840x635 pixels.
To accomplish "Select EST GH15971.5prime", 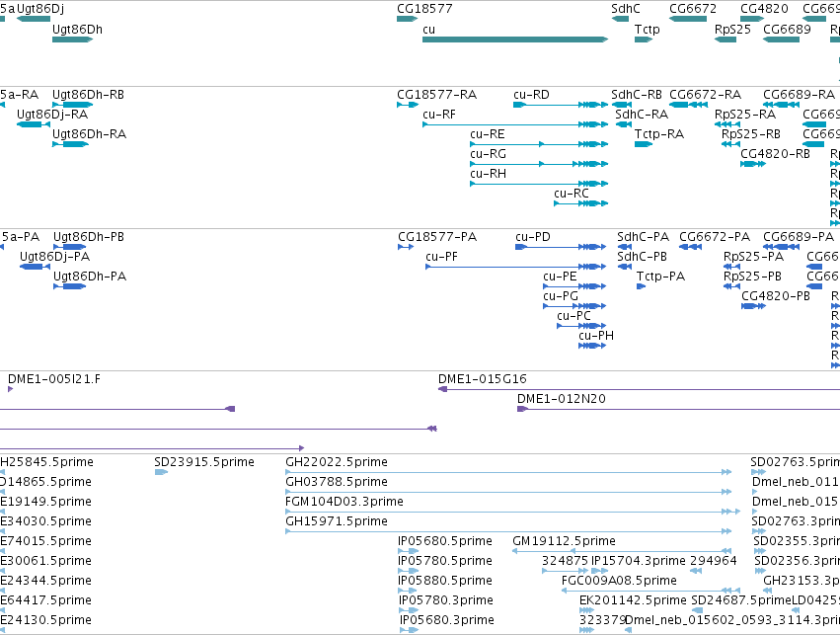I will point(508,531).
